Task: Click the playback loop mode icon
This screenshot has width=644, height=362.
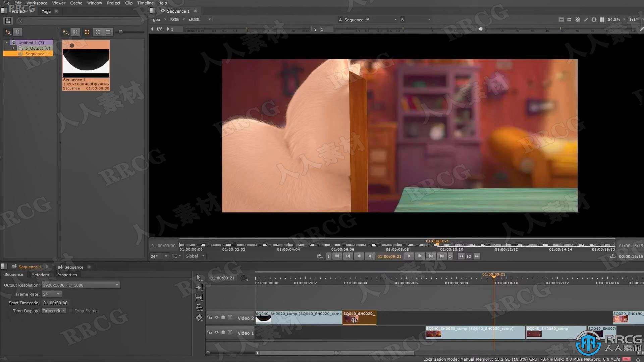Action: pos(319,256)
